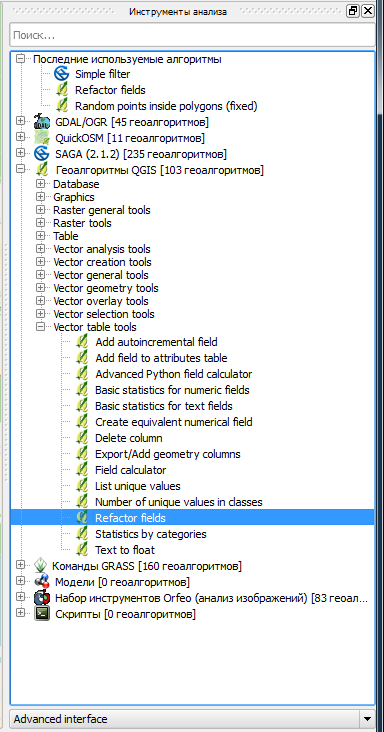The width and height of the screenshot is (384, 732).
Task: Select Random points inside polygons (fixed)
Action: 166,106
